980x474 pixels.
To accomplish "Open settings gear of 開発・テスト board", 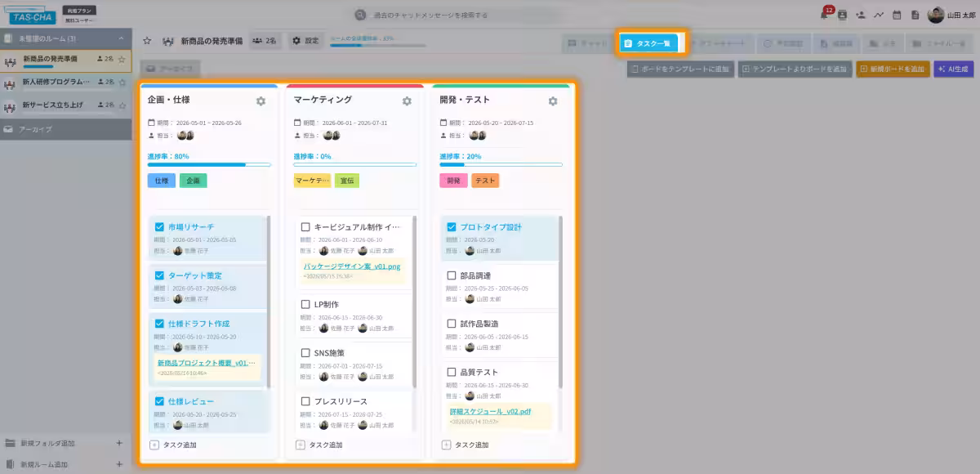I will pyautogui.click(x=553, y=101).
